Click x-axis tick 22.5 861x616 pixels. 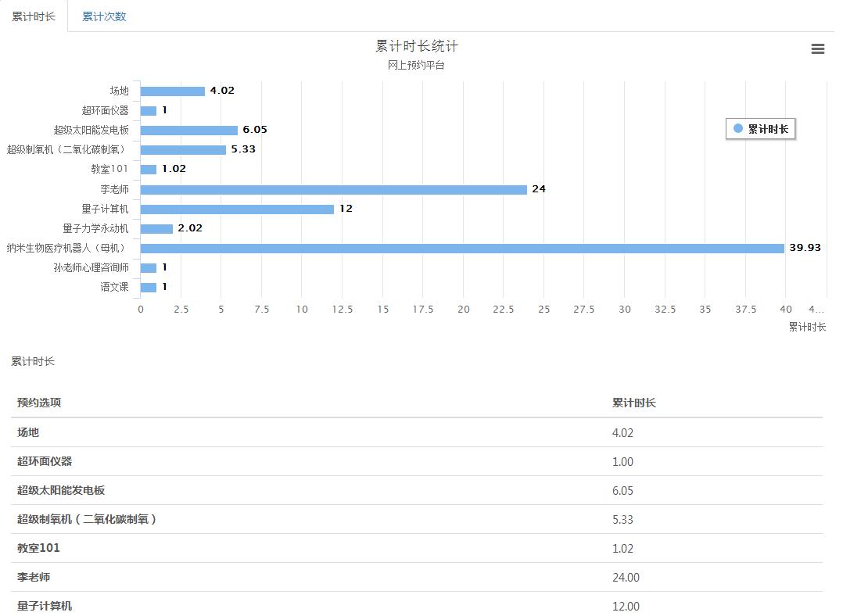(x=503, y=310)
